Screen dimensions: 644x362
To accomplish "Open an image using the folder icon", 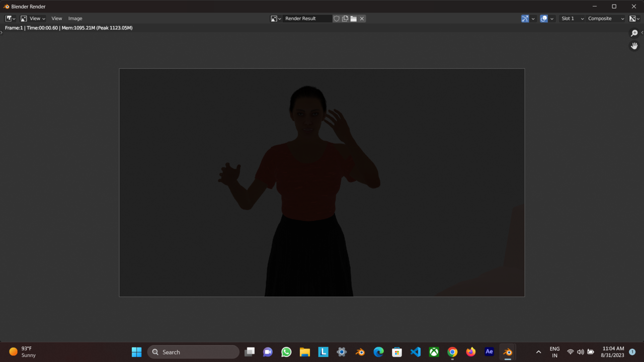I will tap(353, 18).
